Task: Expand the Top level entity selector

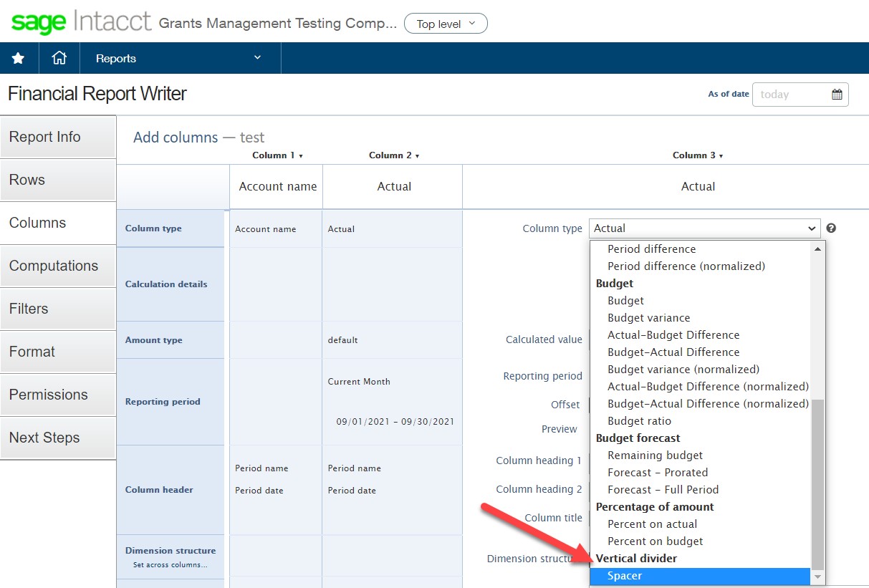Action: 446,24
